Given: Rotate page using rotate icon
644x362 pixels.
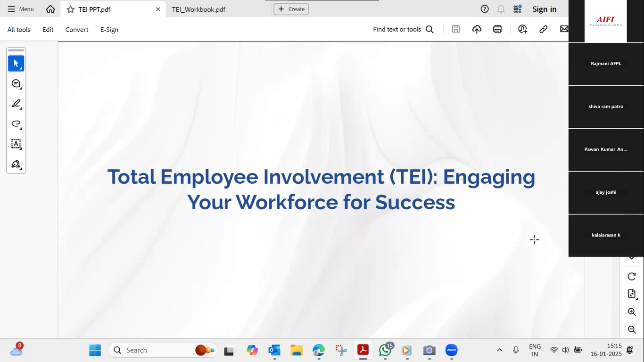Looking at the screenshot, I should [x=632, y=276].
